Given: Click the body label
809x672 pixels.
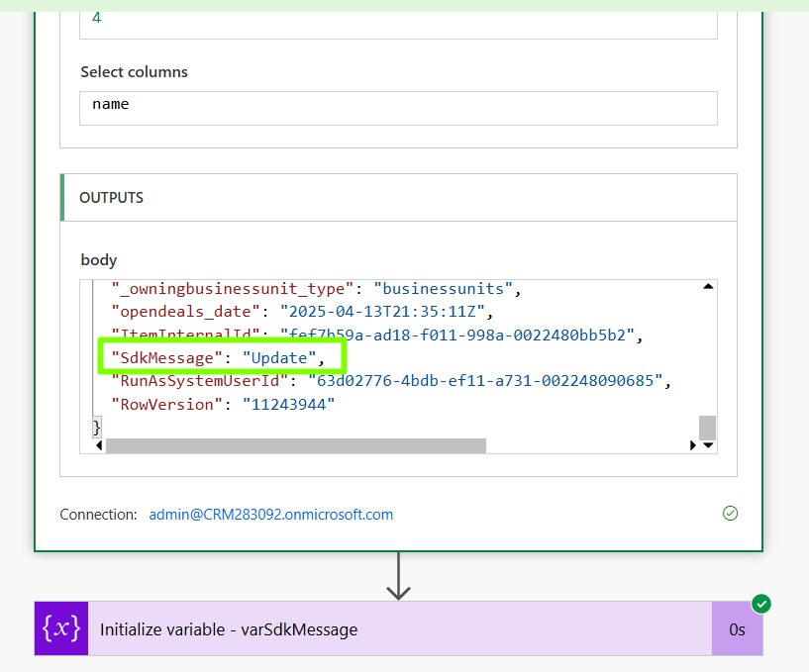Looking at the screenshot, I should (x=99, y=260).
